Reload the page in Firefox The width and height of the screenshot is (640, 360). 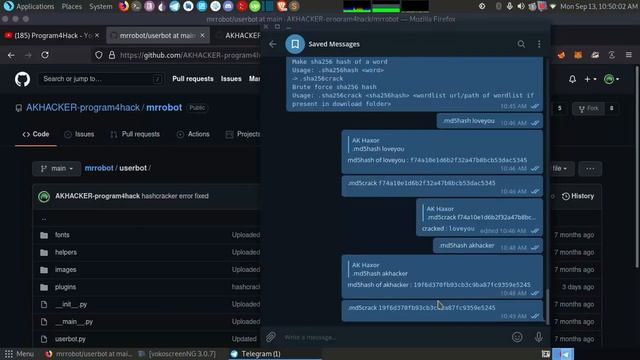click(45, 55)
